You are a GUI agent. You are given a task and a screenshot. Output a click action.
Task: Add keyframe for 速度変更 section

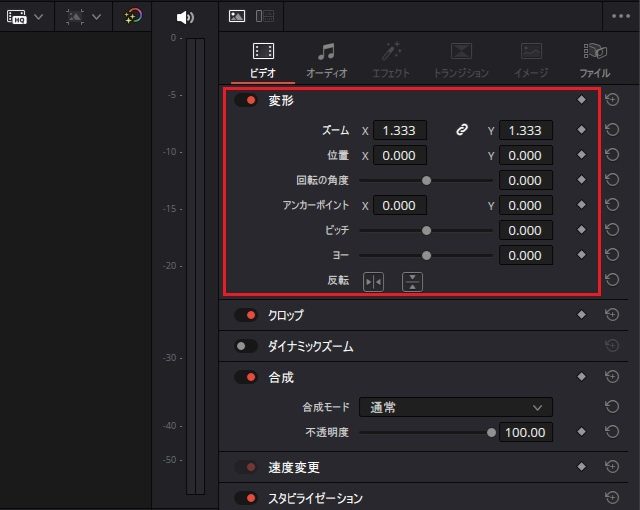click(582, 466)
